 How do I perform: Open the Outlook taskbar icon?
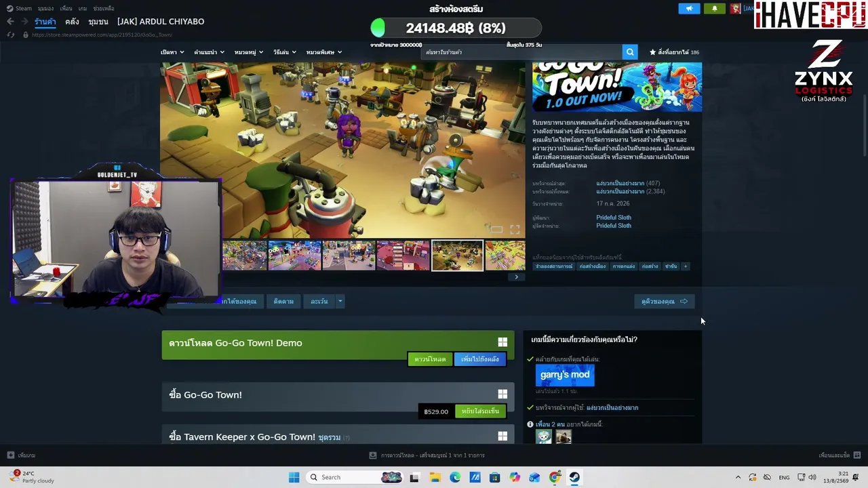(x=534, y=477)
